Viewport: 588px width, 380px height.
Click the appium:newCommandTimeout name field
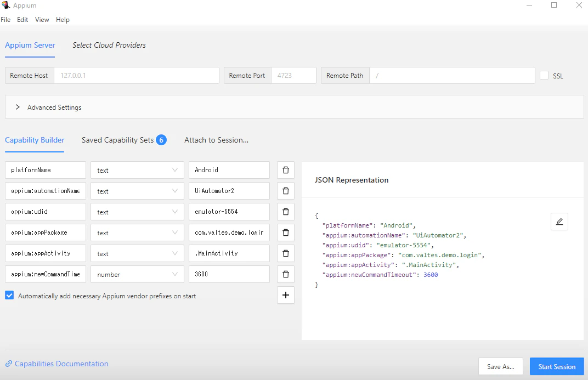(x=46, y=274)
